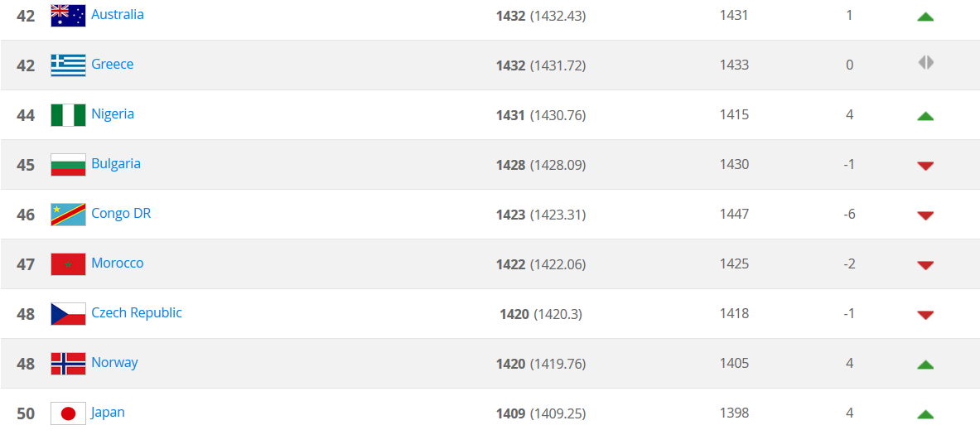Click the Morocco flag icon
This screenshot has width=980, height=435.
coord(68,263)
